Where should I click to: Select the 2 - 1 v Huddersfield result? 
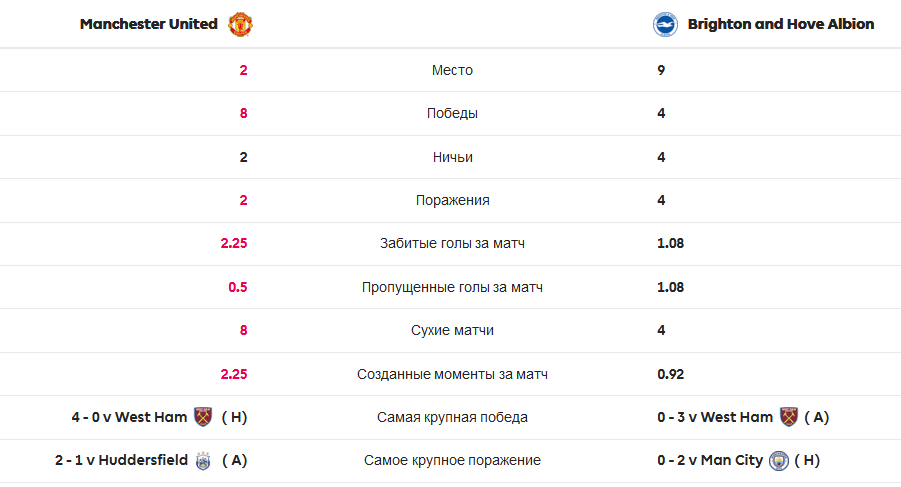coord(121,461)
